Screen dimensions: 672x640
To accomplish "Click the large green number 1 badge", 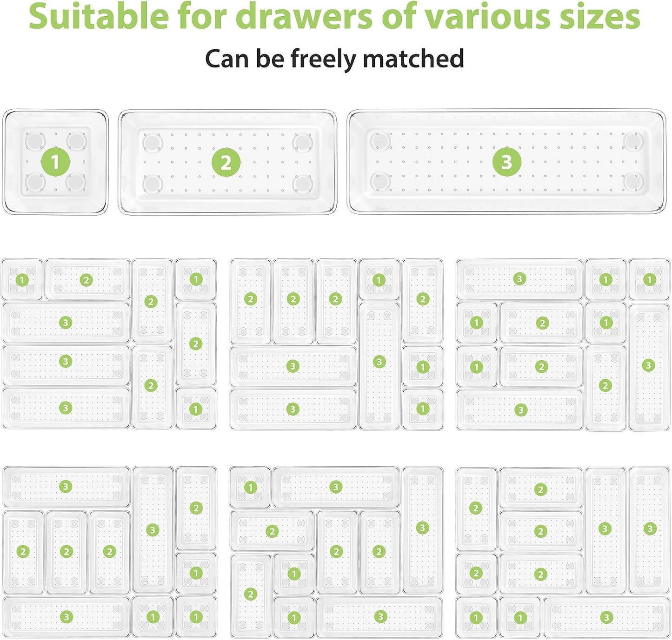I will pyautogui.click(x=55, y=162).
